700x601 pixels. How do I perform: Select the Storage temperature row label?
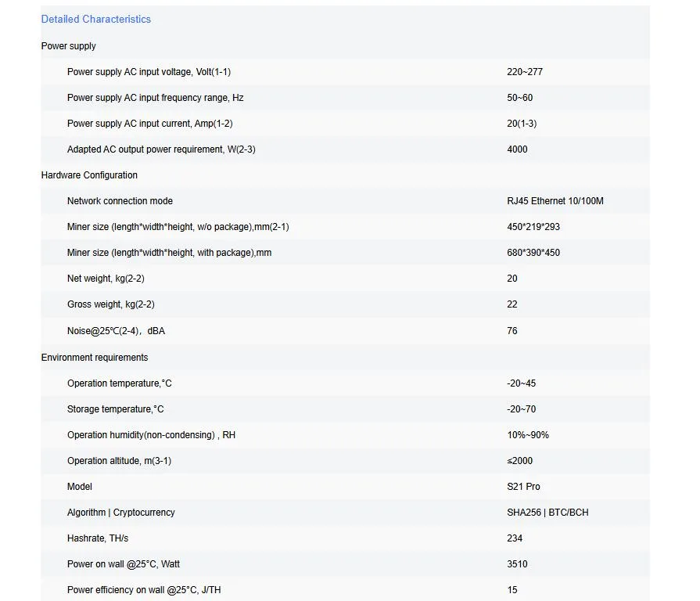click(x=115, y=409)
